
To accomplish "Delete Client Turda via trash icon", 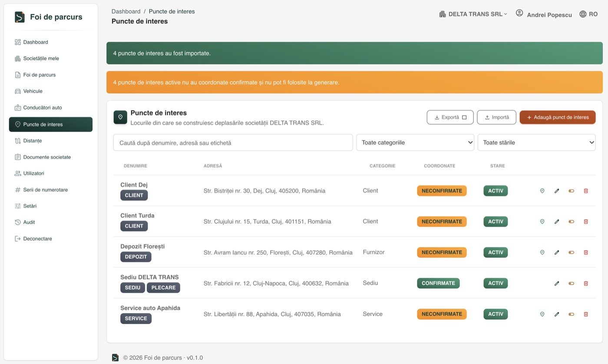I will point(586,222).
